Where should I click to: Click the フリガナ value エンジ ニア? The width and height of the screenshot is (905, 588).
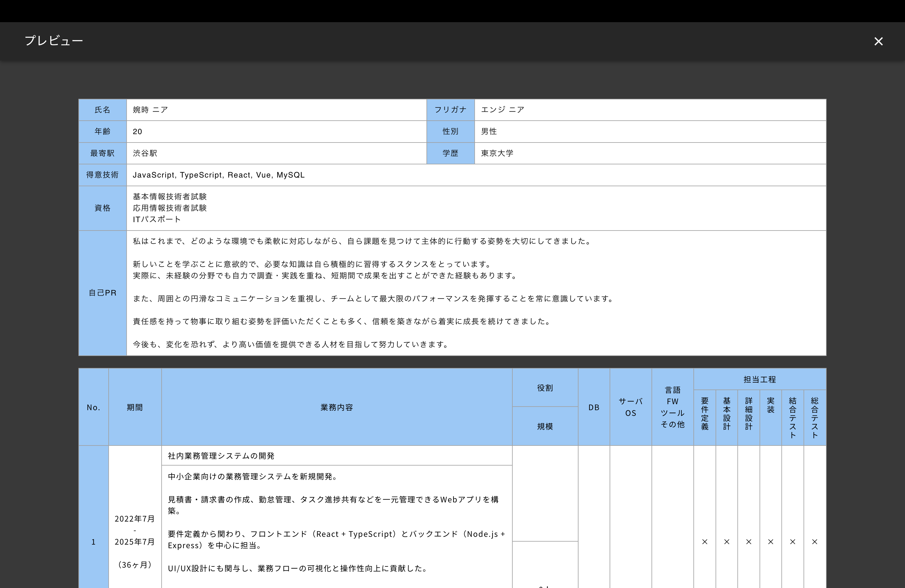click(502, 110)
